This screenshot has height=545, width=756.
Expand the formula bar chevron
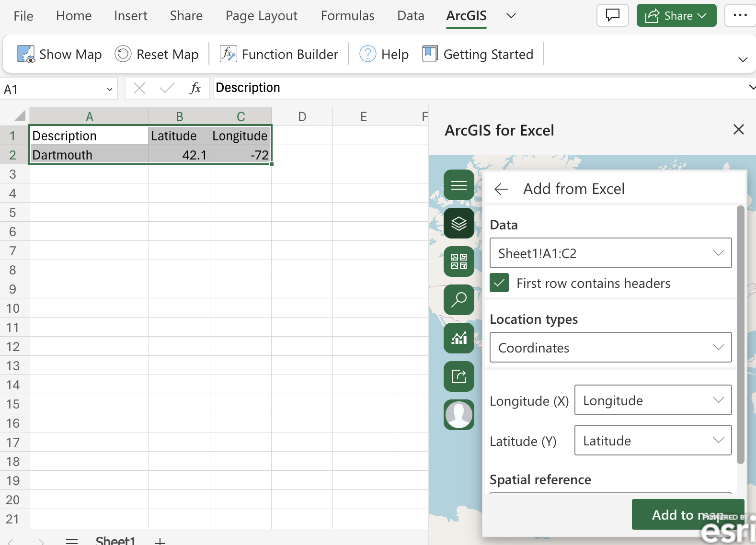(x=752, y=87)
